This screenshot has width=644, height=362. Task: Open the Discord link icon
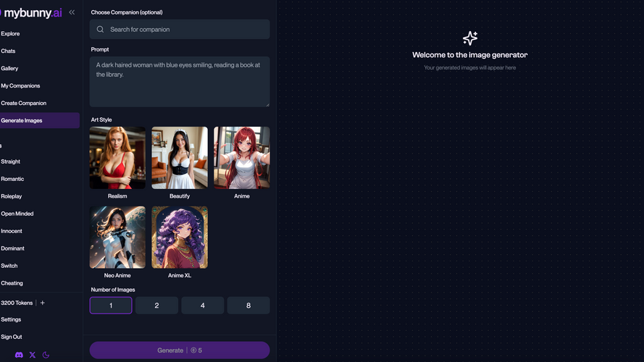coord(19,355)
